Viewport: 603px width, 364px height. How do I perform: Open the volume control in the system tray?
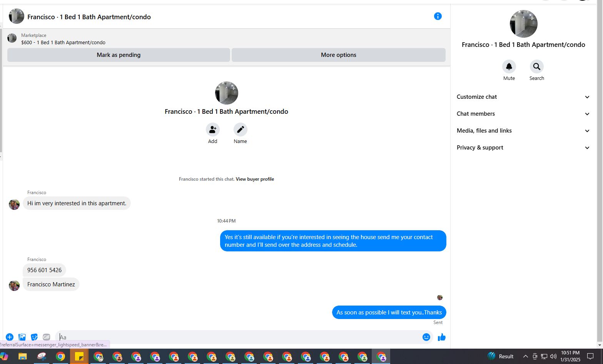click(x=553, y=356)
